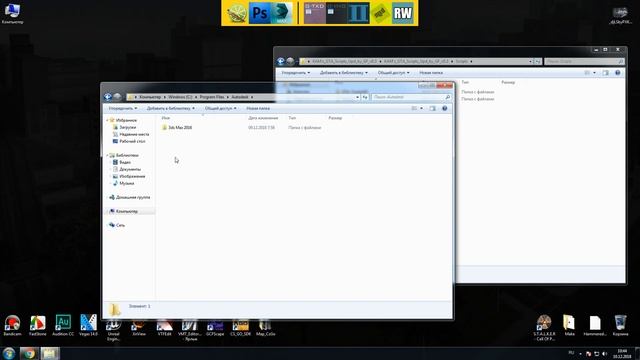
Task: Click New folder in the Autodesk window
Action: (x=258, y=108)
